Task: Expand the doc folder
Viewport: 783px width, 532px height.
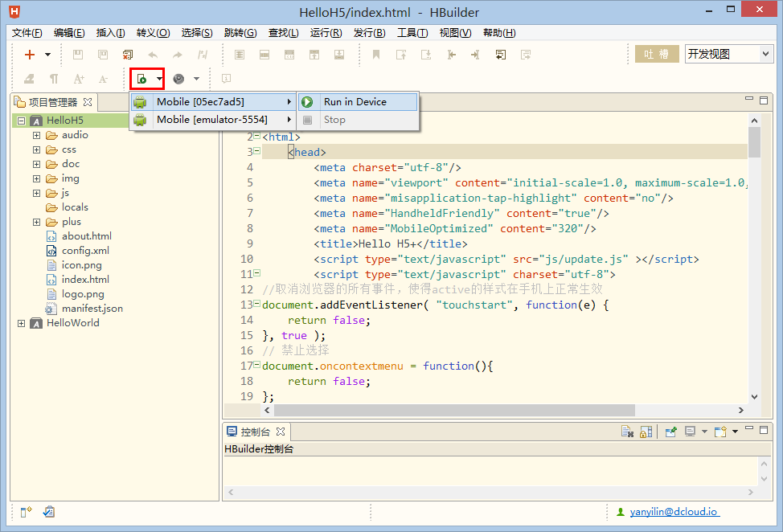Action: [36, 164]
